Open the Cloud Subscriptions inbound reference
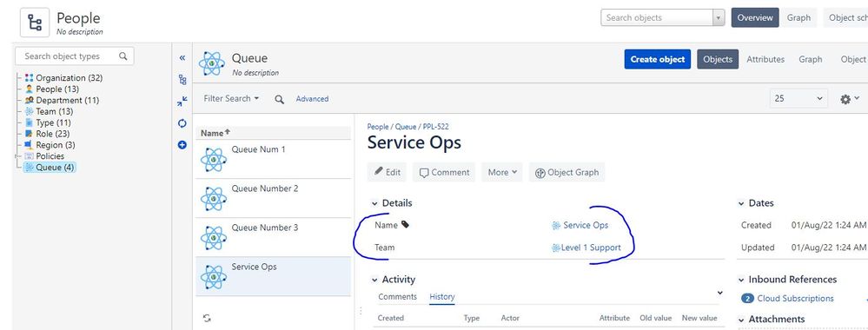Viewport: 868px width, 330px height. click(x=796, y=299)
